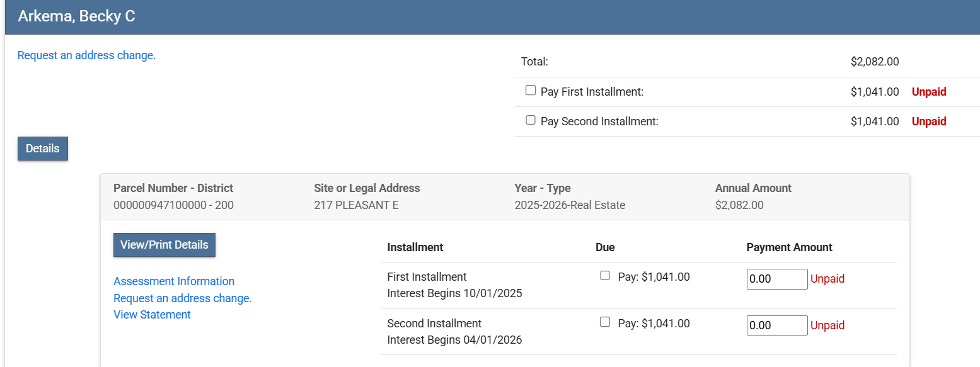This screenshot has width=980, height=367.
Task: Click the 2025-2026-Real Estate year type text
Action: [x=570, y=205]
